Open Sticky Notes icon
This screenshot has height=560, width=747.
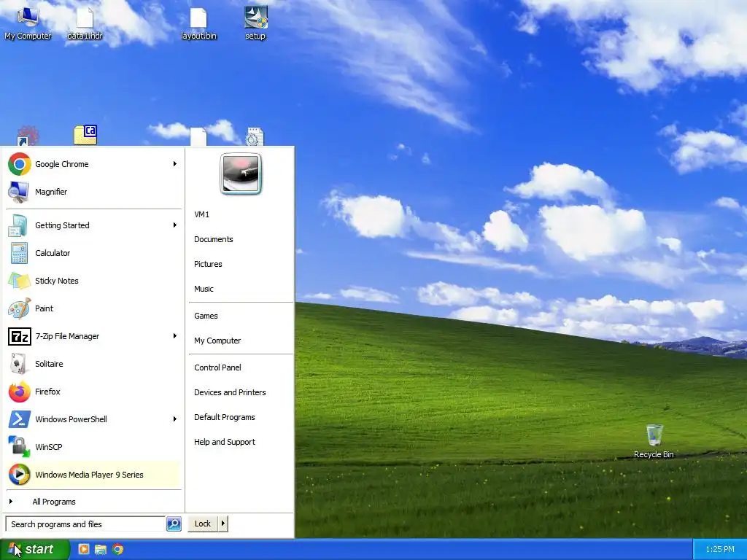pos(20,281)
